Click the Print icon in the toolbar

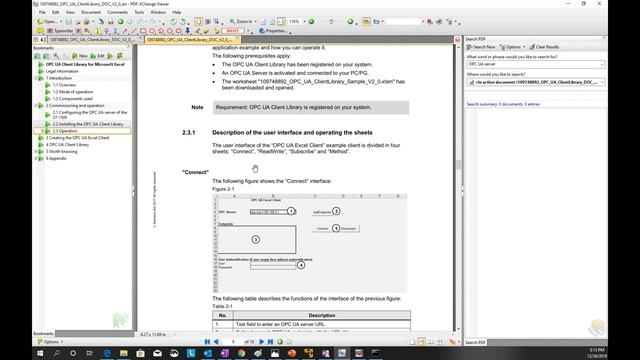(x=111, y=21)
